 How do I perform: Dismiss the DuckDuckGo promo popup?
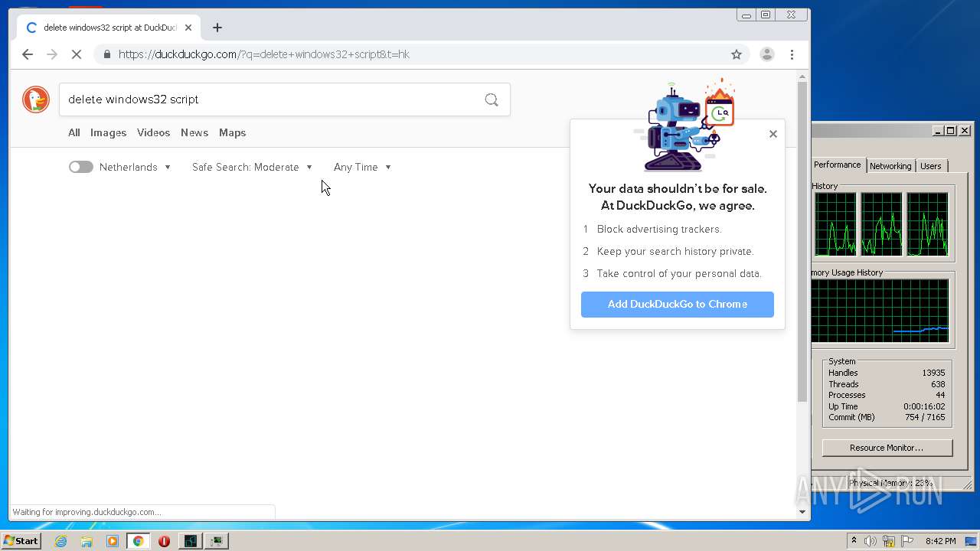click(773, 134)
